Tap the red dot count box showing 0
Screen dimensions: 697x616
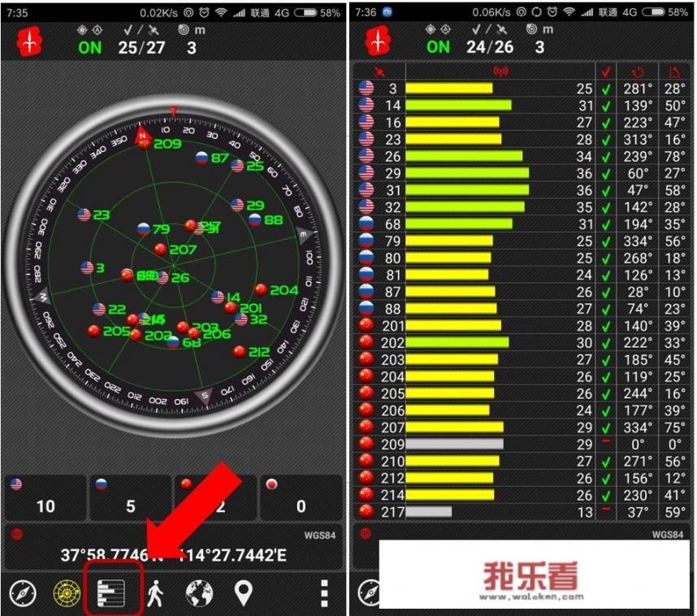pyautogui.click(x=301, y=498)
